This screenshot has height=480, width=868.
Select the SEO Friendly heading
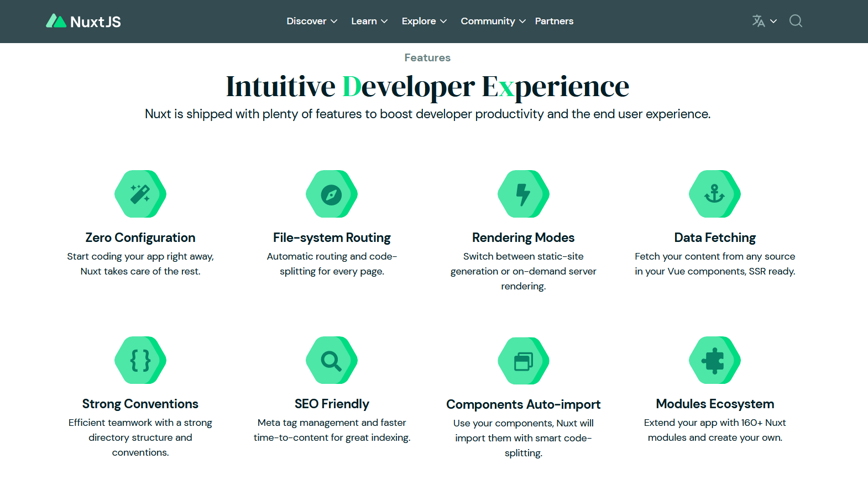[x=332, y=404]
